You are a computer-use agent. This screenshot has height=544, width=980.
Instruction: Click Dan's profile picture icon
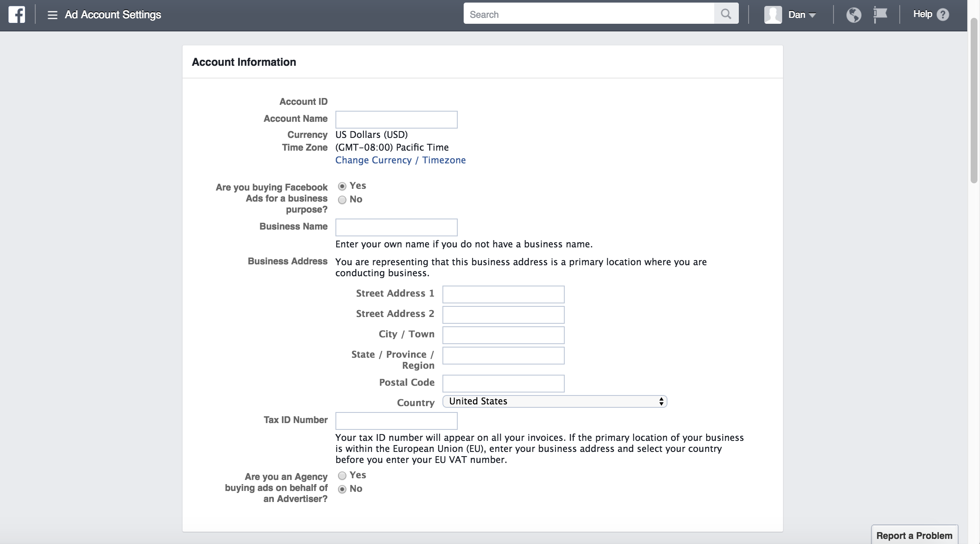[773, 14]
